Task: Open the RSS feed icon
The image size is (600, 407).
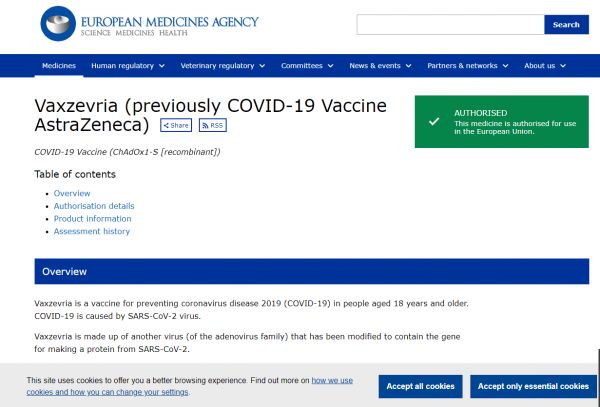Action: point(212,125)
